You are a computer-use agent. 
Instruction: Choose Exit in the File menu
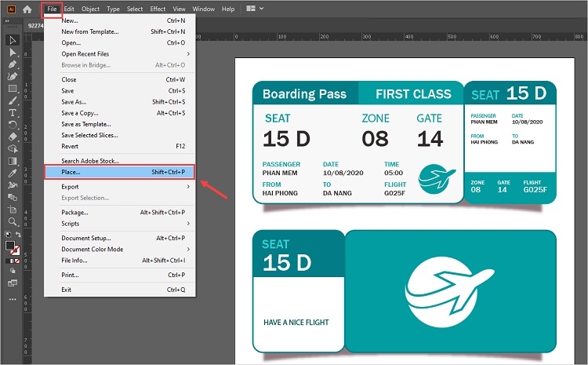[x=120, y=290]
